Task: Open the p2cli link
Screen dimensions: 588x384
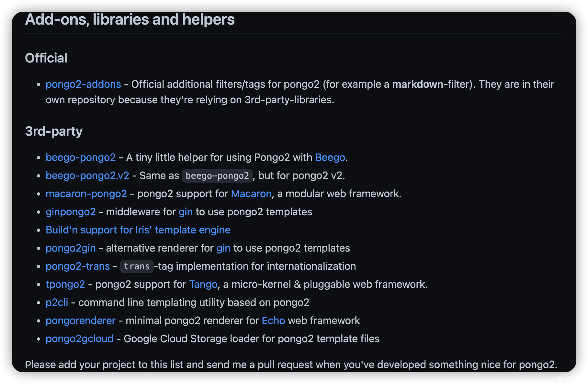Action: 57,302
